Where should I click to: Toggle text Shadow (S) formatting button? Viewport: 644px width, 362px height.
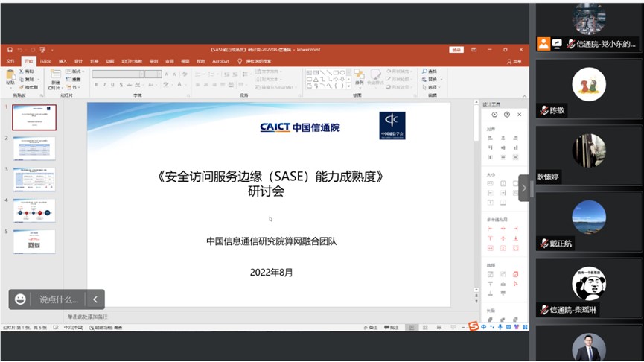tap(121, 85)
